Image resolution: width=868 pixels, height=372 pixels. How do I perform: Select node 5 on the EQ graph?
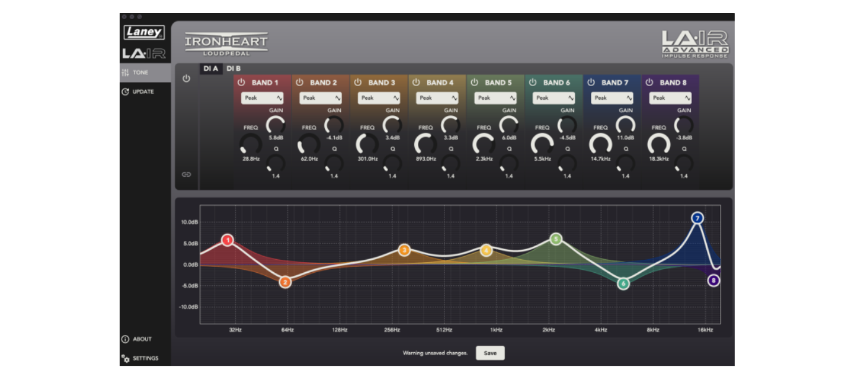pos(556,239)
